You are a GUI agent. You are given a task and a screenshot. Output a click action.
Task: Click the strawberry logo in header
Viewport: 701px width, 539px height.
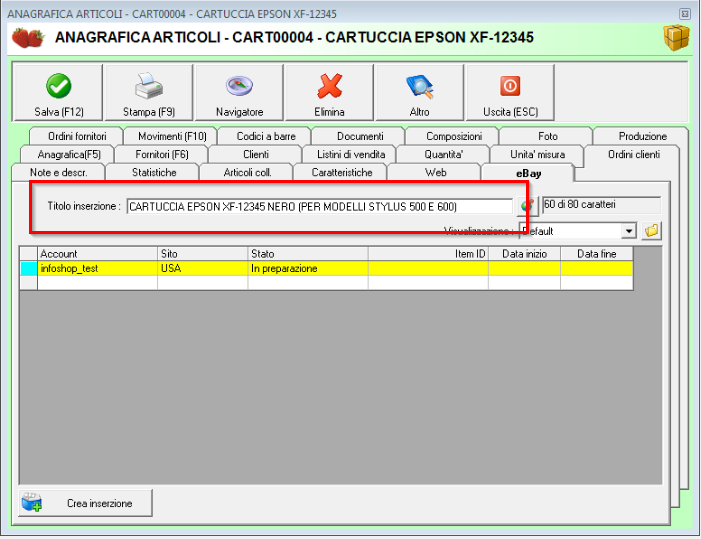click(x=28, y=38)
